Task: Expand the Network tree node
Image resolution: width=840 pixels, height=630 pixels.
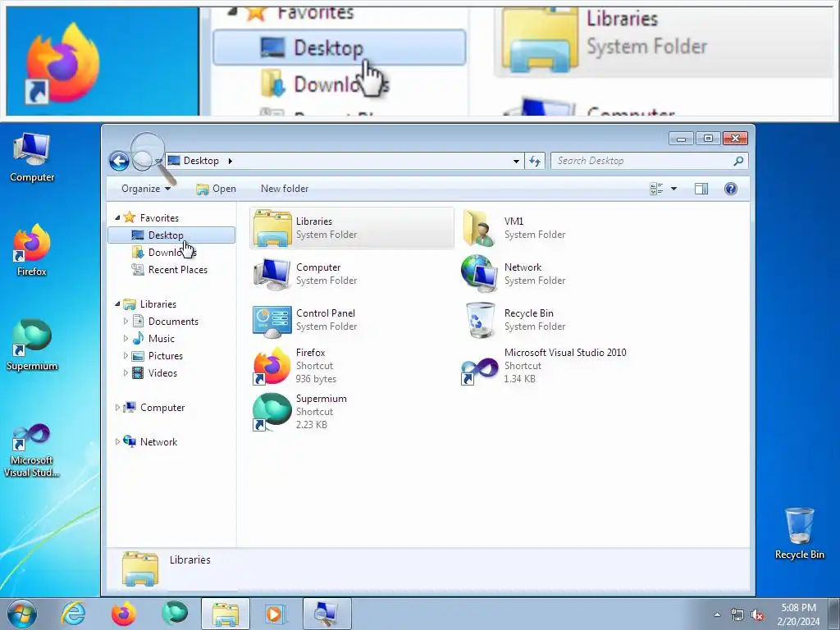Action: tap(117, 442)
